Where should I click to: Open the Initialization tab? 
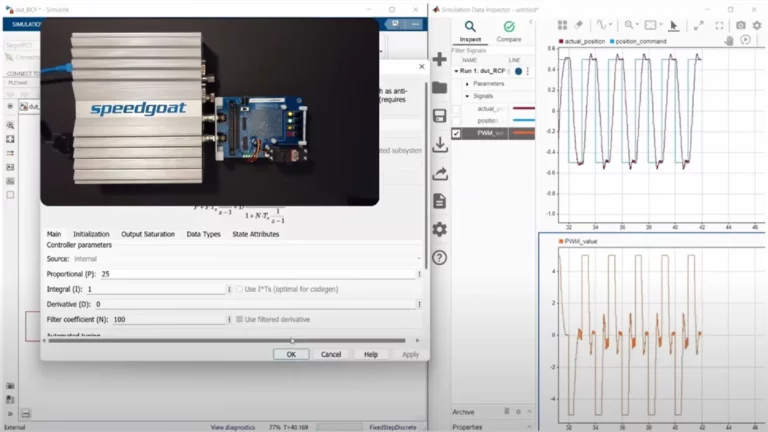91,234
